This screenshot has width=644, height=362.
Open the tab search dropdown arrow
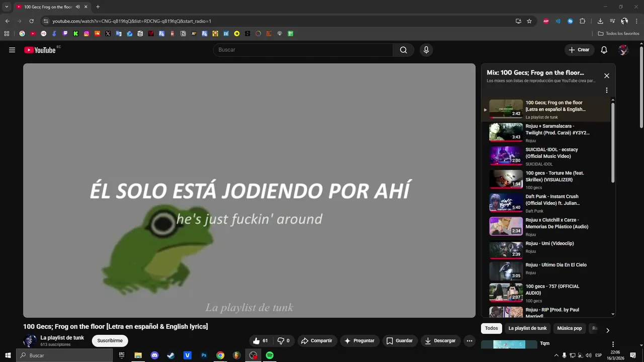coord(7,7)
